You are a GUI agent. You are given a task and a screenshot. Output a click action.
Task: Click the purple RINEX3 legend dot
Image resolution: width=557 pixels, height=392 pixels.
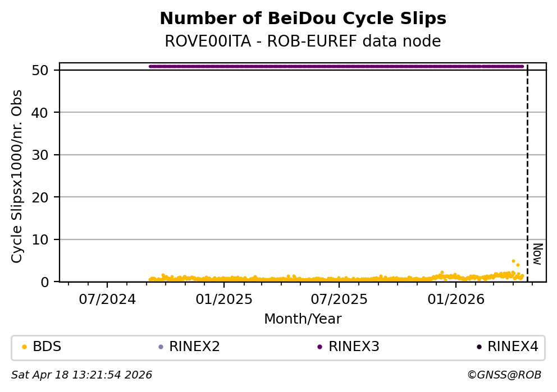pyautogui.click(x=319, y=347)
